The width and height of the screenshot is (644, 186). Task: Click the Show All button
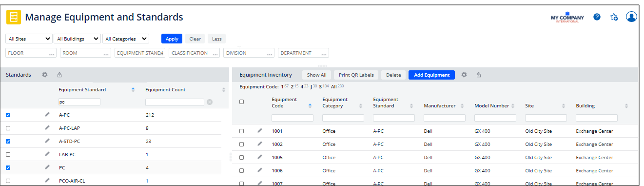[x=316, y=75]
